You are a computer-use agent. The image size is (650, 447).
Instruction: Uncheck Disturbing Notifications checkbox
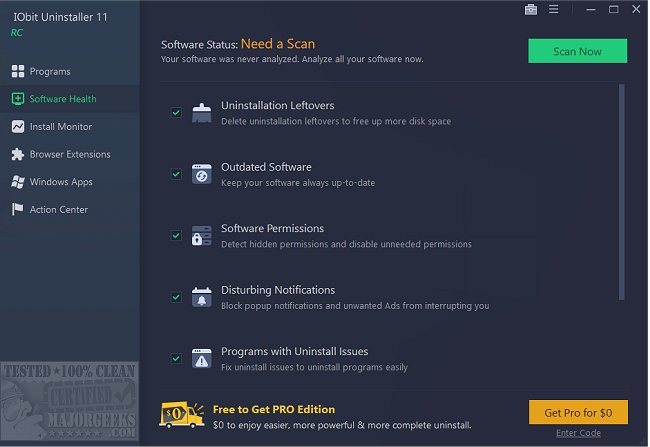[177, 297]
